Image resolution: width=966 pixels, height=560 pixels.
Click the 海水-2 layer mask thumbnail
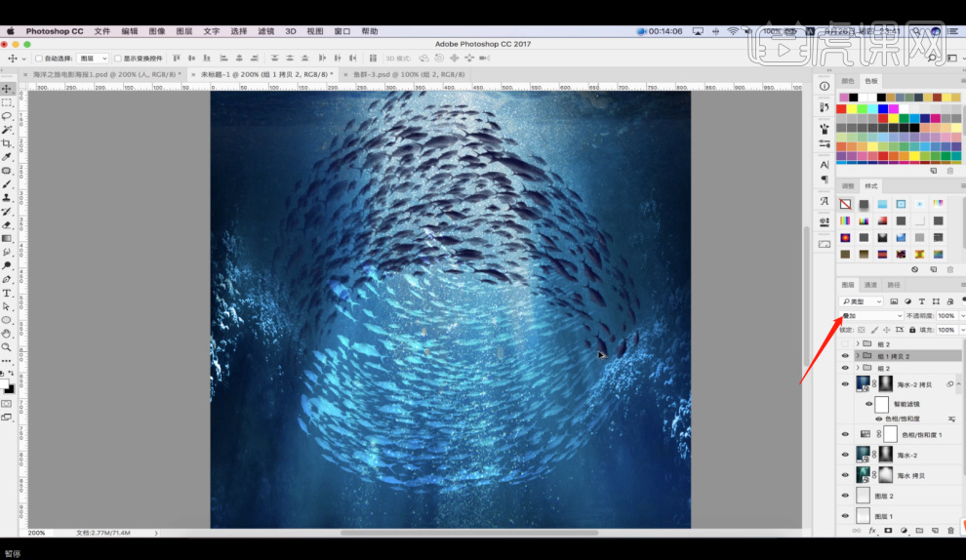[885, 455]
